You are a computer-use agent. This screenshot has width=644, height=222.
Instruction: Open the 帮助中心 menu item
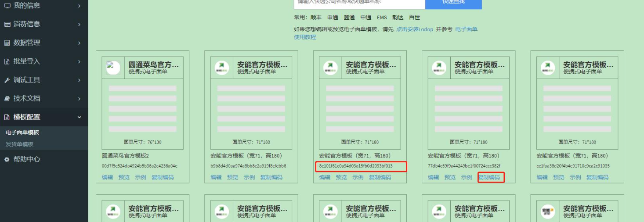[44, 159]
